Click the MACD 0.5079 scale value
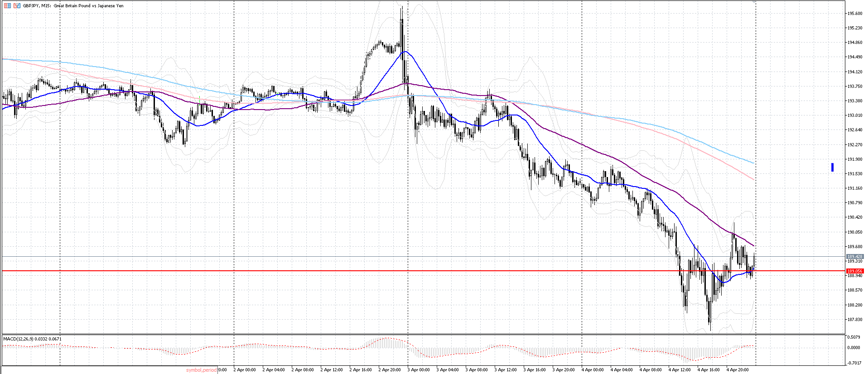The image size is (868, 374). pos(854,337)
